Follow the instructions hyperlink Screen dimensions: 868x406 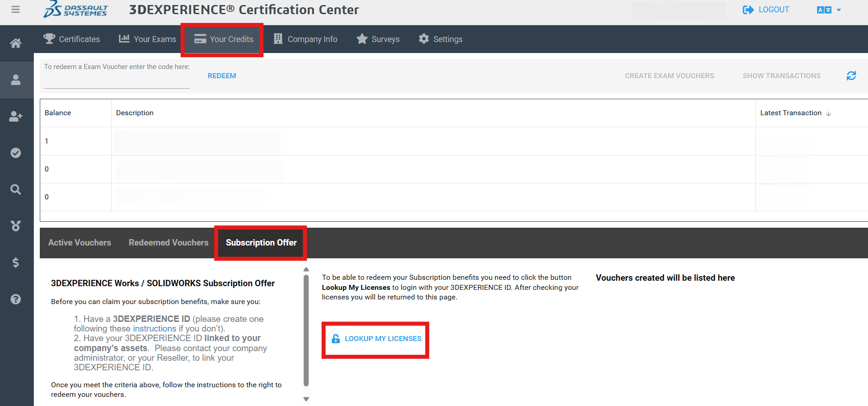(x=154, y=329)
